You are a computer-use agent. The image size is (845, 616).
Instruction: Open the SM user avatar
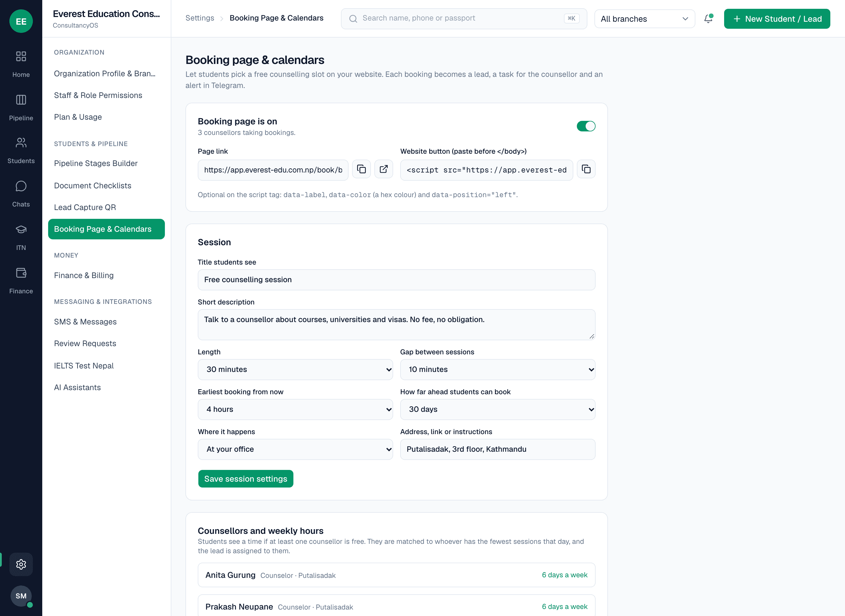point(21,596)
